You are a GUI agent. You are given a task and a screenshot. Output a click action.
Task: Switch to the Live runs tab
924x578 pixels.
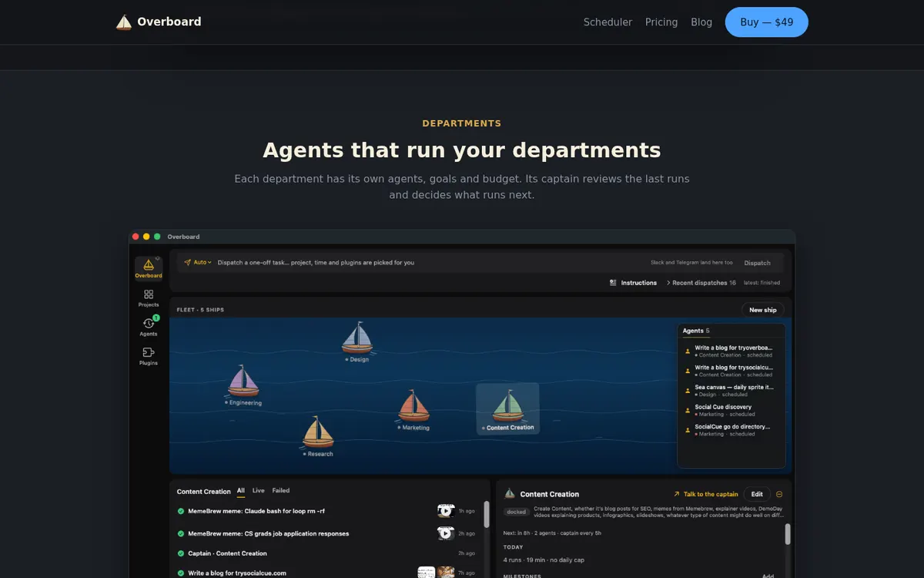coord(259,491)
